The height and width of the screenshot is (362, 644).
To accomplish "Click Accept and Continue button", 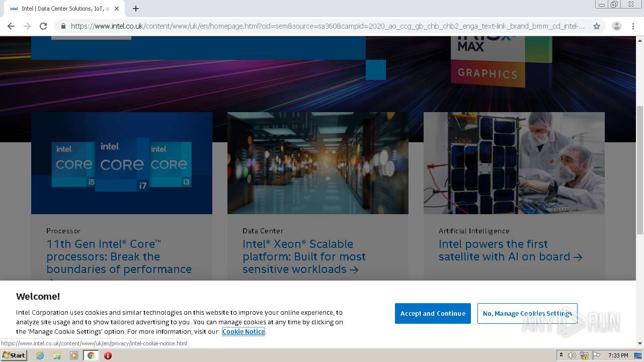I will (x=433, y=313).
